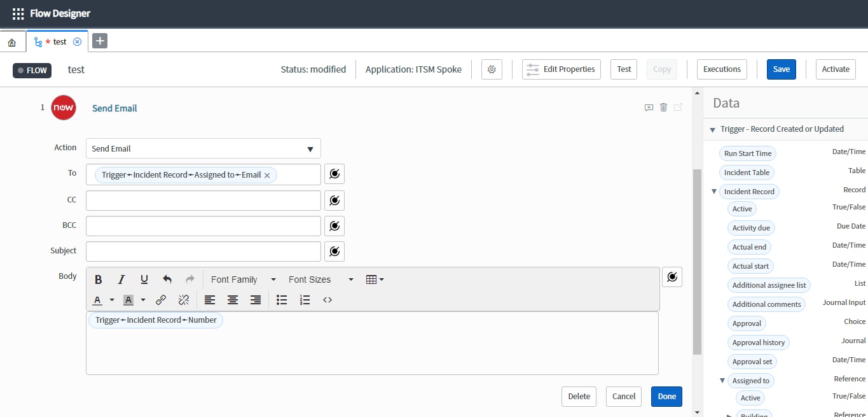Click the Trigger Incident Record Number pill
The height and width of the screenshot is (417, 868).
click(x=156, y=320)
